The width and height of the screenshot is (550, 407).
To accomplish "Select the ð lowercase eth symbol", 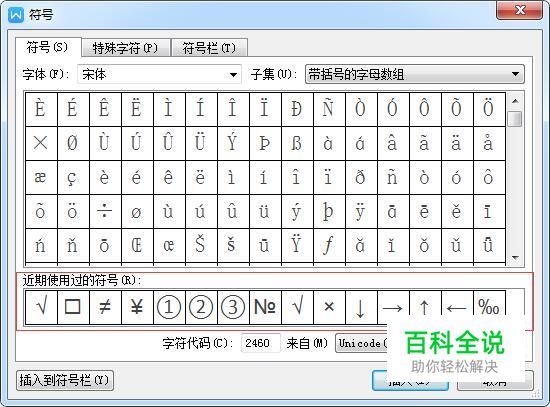I will point(361,178).
